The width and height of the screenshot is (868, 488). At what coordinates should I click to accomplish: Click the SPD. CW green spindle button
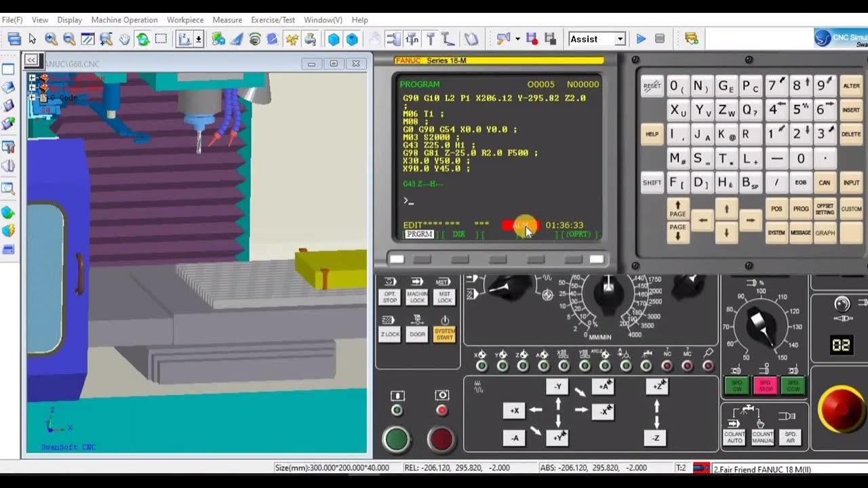736,386
